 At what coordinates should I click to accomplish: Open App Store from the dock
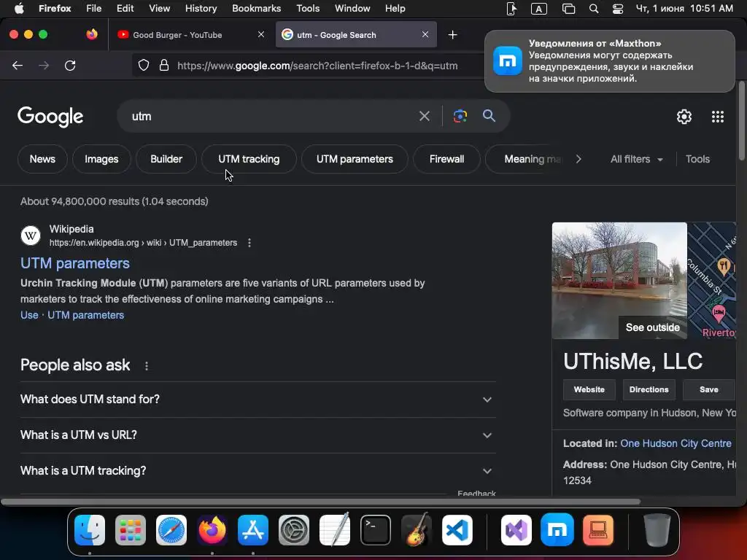(253, 530)
